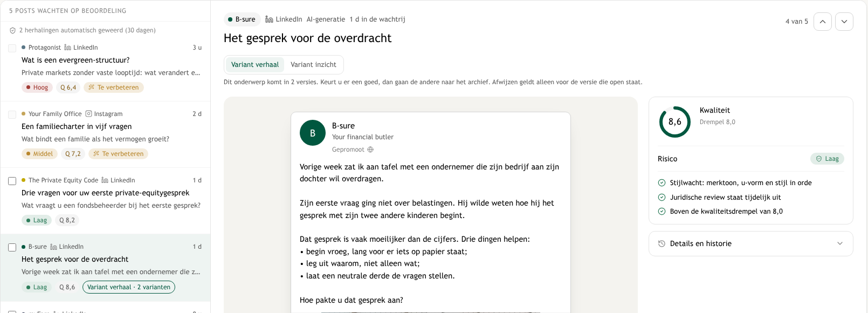The image size is (868, 313).
Task: Click the check icon beside Stijlwacht line
Action: coord(662,183)
